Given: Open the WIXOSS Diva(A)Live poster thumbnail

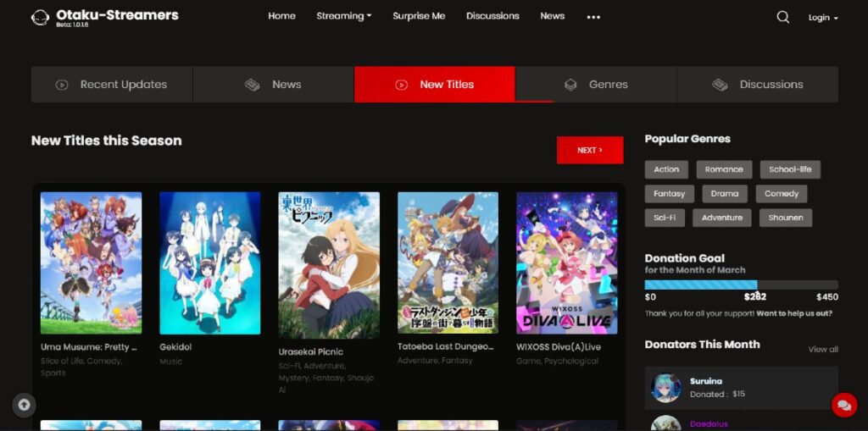Looking at the screenshot, I should [x=567, y=262].
